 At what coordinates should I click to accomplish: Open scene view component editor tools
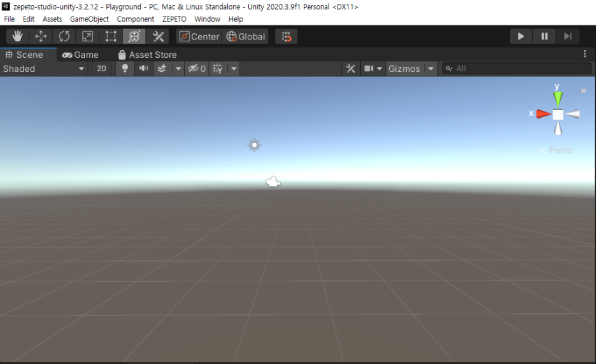point(350,69)
